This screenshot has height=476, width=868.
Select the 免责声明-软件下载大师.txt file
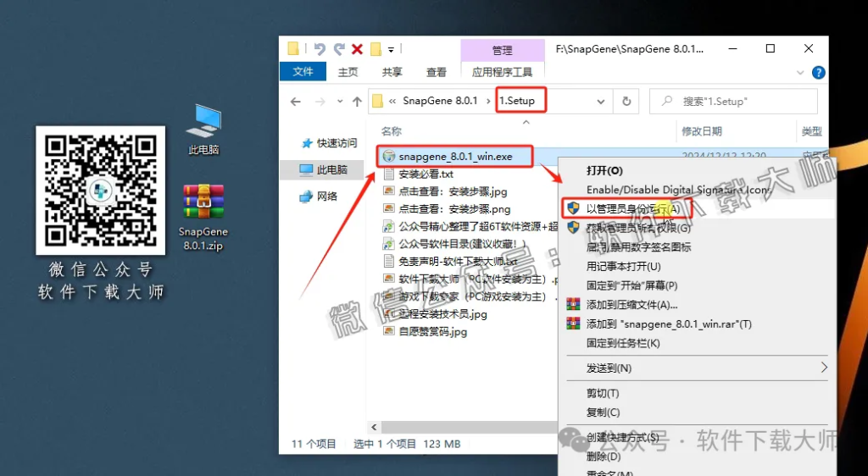coord(458,262)
